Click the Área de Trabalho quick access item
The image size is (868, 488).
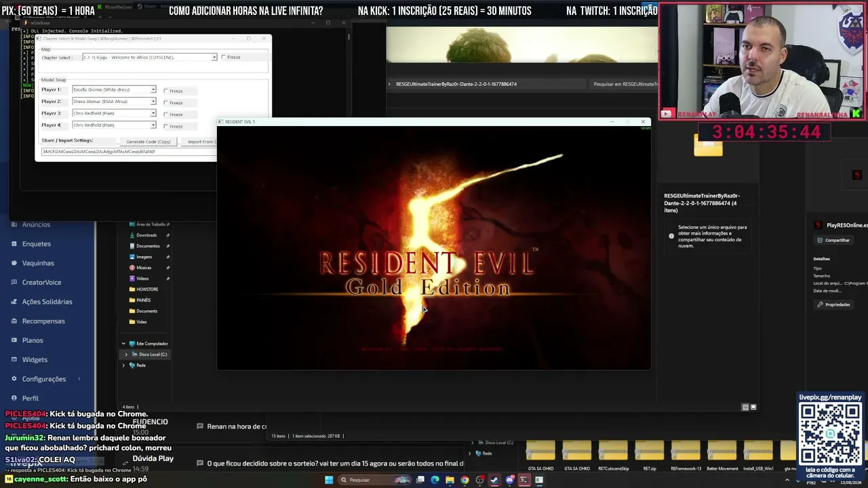point(147,224)
